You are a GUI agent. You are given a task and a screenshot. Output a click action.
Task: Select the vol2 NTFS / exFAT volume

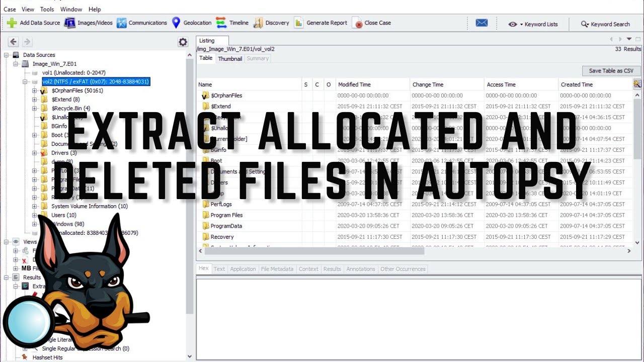click(x=96, y=81)
